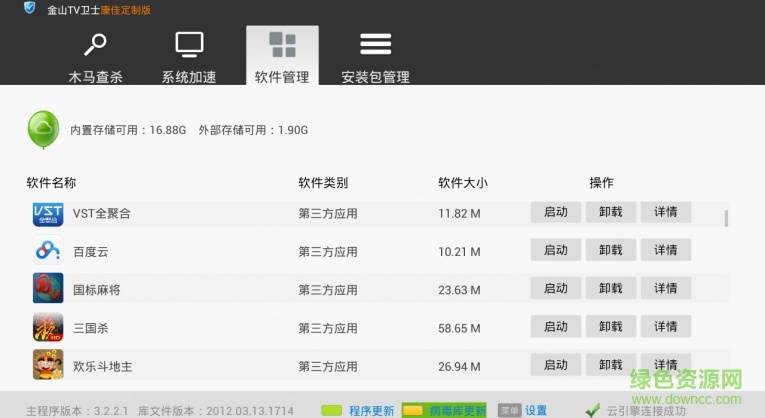Select the 欢乐斗地主 name text
This screenshot has width=765, height=418.
click(102, 366)
